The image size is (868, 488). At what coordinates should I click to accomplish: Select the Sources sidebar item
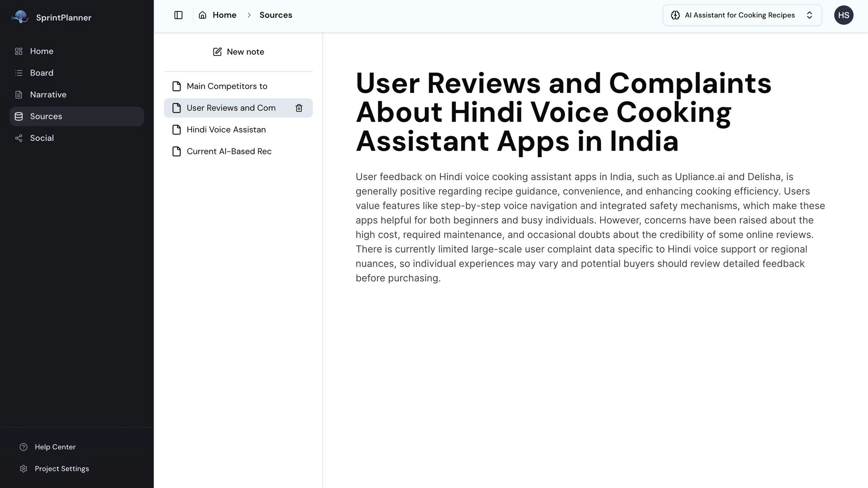[46, 117]
